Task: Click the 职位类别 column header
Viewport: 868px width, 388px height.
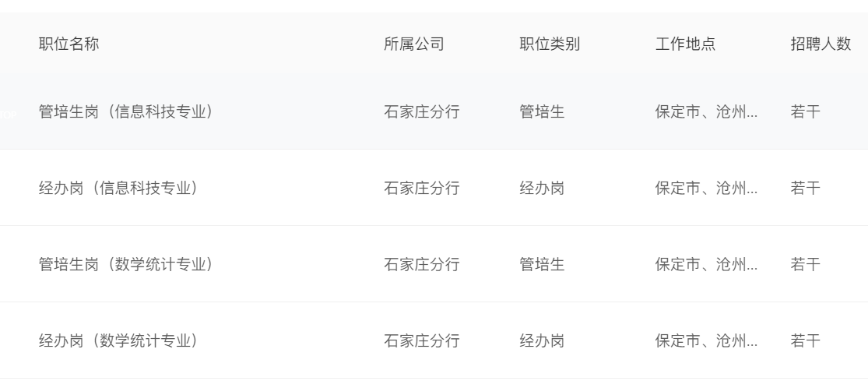Action: click(x=550, y=44)
